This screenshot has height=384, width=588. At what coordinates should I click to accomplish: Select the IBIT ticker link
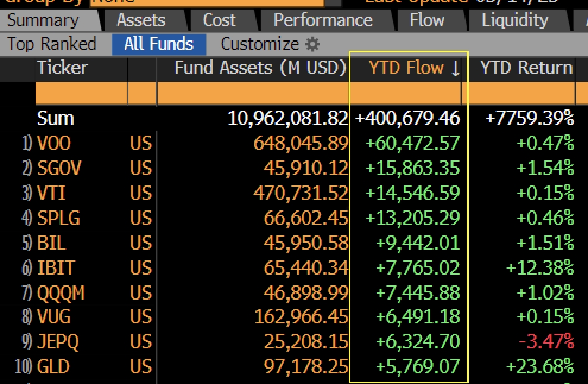tap(56, 267)
